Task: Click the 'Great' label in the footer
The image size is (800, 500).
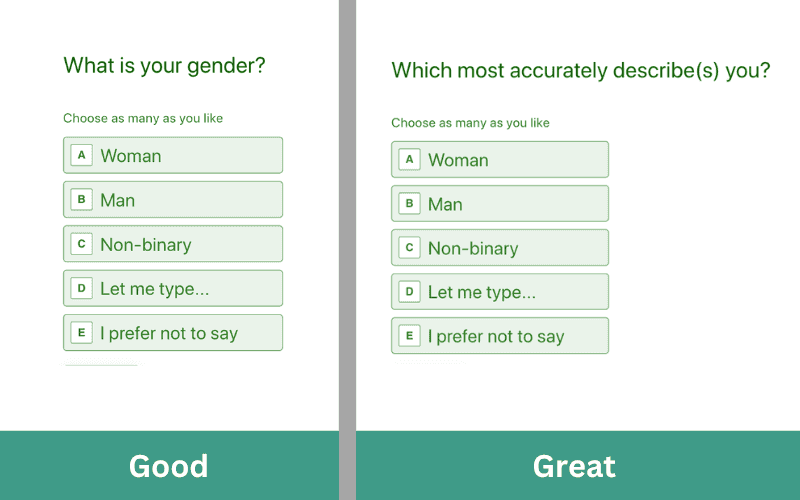Action: pyautogui.click(x=574, y=466)
